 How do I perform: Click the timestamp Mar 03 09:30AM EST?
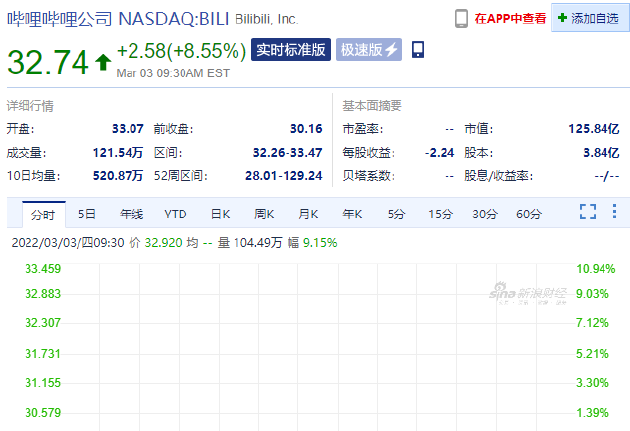tap(173, 73)
